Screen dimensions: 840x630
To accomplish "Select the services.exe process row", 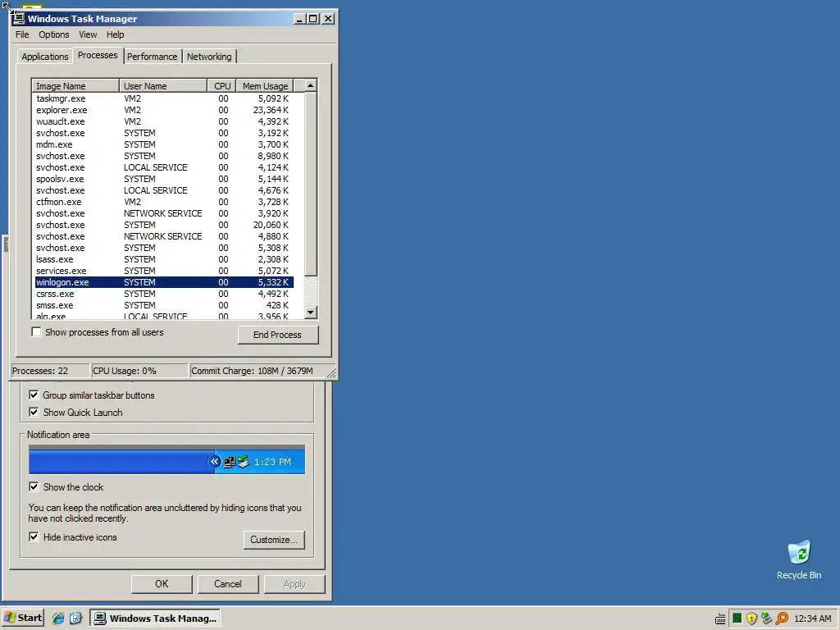I will coord(164,271).
